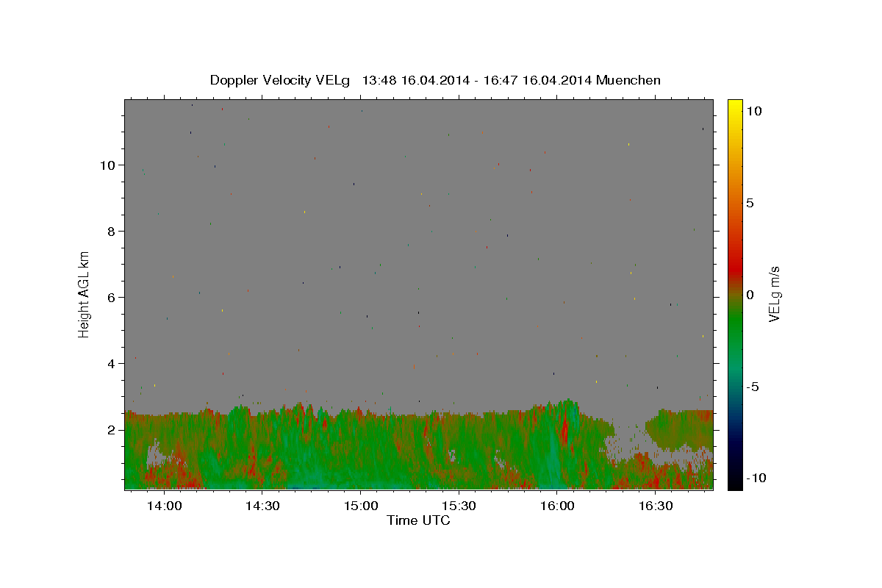The height and width of the screenshot is (588, 882).
Task: Click the height axis label '4'
Action: click(x=112, y=364)
